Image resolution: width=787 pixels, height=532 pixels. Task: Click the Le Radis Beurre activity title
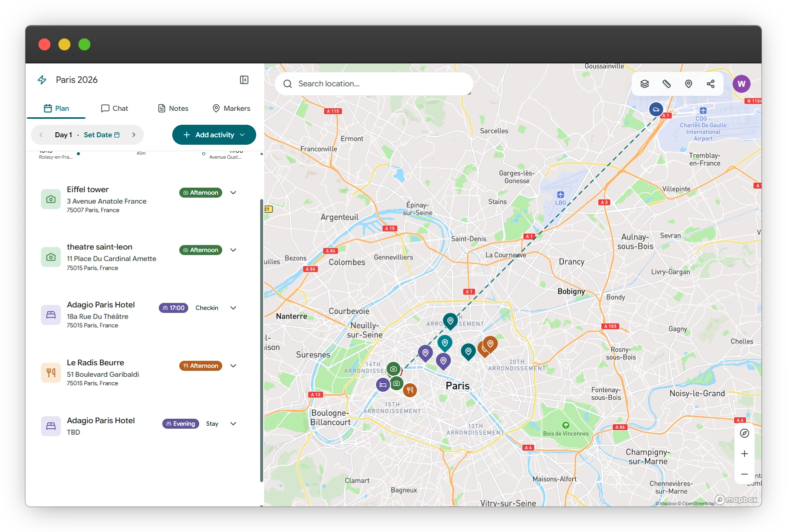95,363
